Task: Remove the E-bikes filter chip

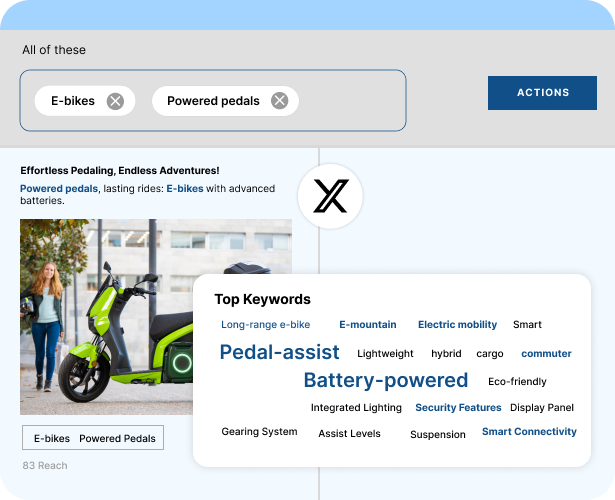Action: tap(115, 101)
